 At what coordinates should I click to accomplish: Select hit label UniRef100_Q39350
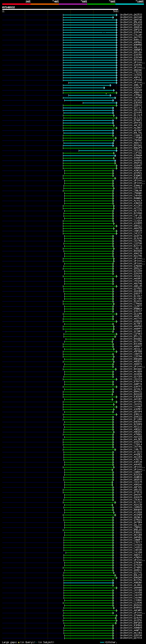(131, 55)
